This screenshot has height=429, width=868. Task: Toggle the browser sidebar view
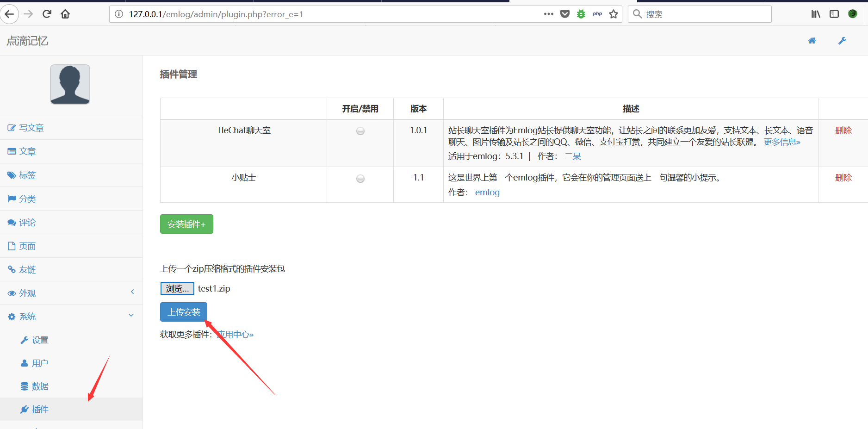[x=834, y=14]
